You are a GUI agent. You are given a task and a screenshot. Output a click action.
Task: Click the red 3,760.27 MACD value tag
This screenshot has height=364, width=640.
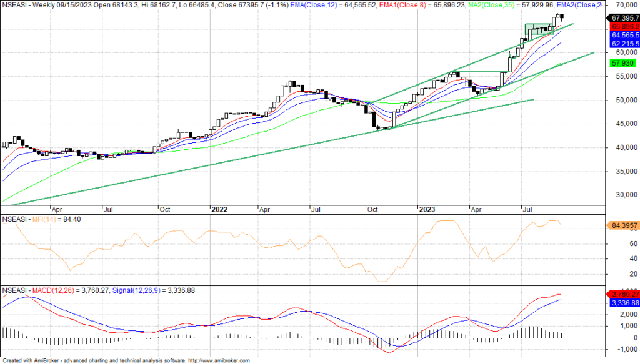coord(622,294)
